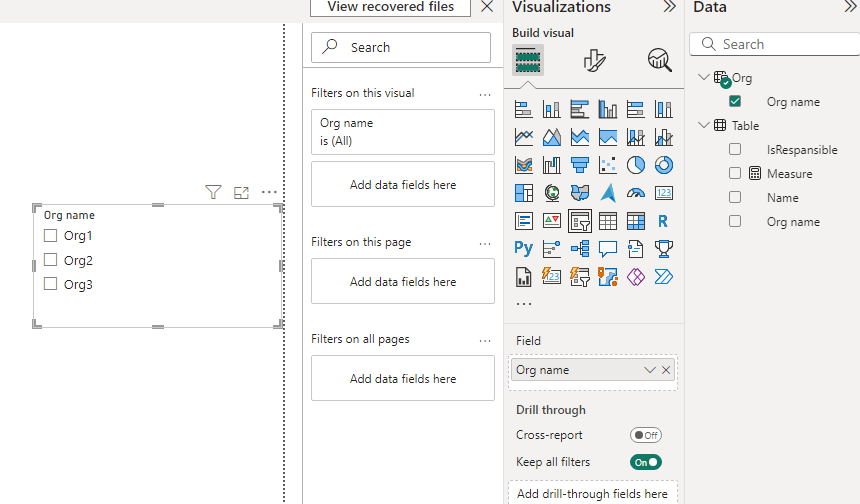Switch to the Analytics tab
Image resolution: width=860 pixels, height=504 pixels.
pyautogui.click(x=659, y=60)
